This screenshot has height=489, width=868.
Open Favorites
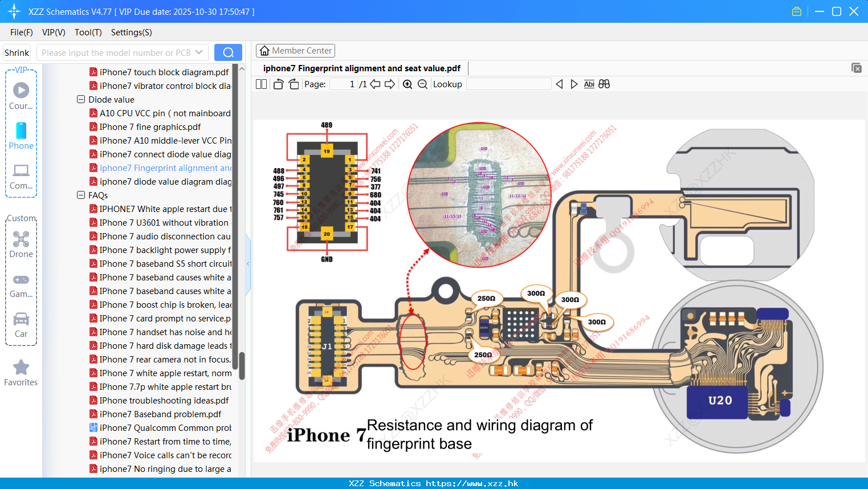click(21, 373)
